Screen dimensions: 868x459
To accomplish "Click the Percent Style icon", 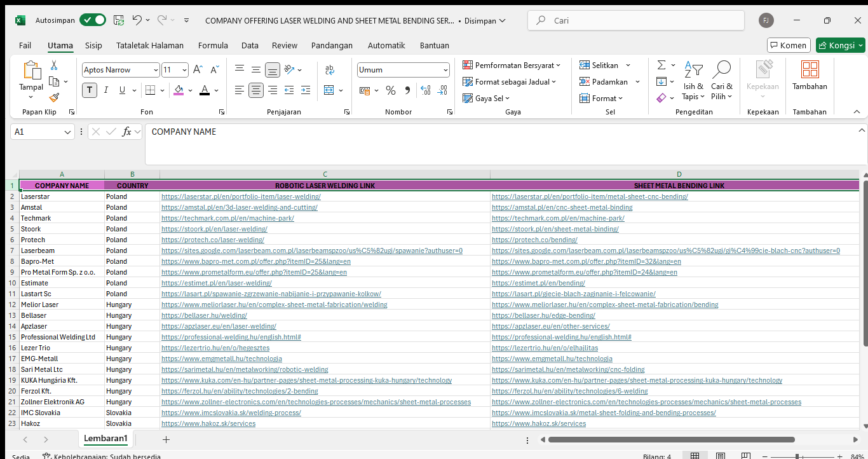I will tap(390, 90).
